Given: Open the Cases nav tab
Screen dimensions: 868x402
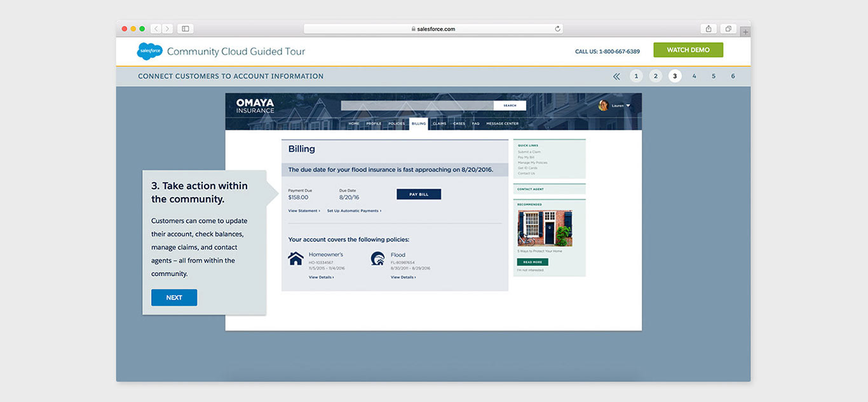Looking at the screenshot, I should click(x=459, y=123).
